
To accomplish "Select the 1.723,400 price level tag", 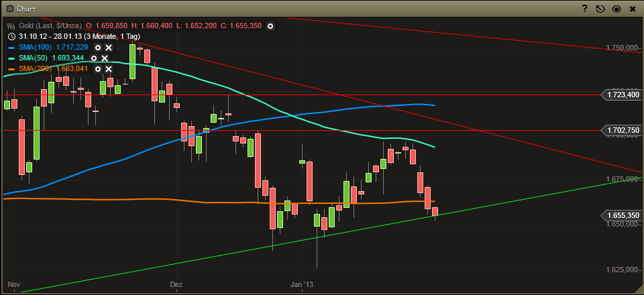I will tap(621, 95).
